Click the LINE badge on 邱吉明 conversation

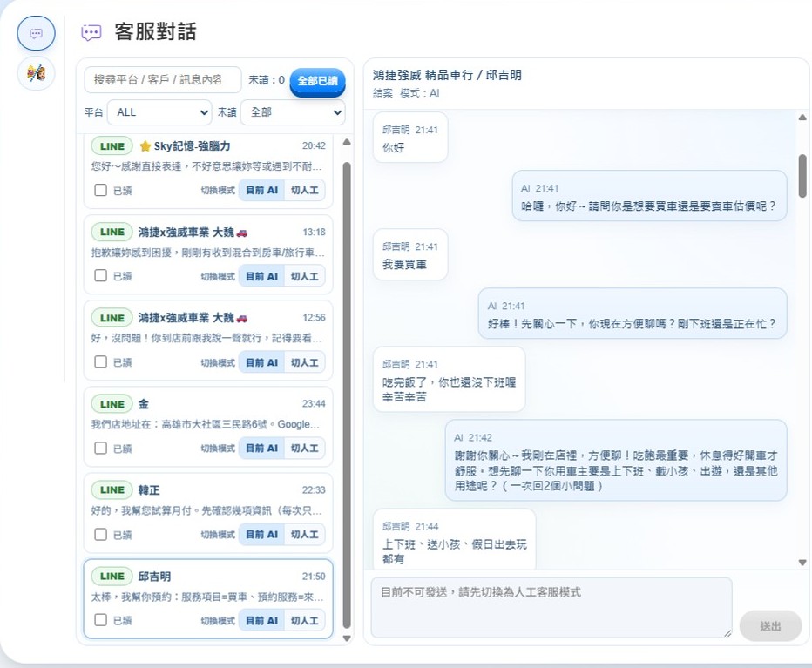(112, 577)
